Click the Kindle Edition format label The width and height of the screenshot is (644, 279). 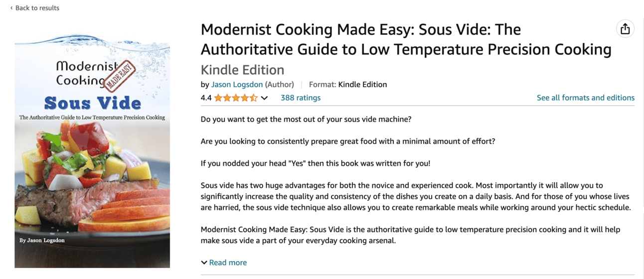tap(362, 84)
